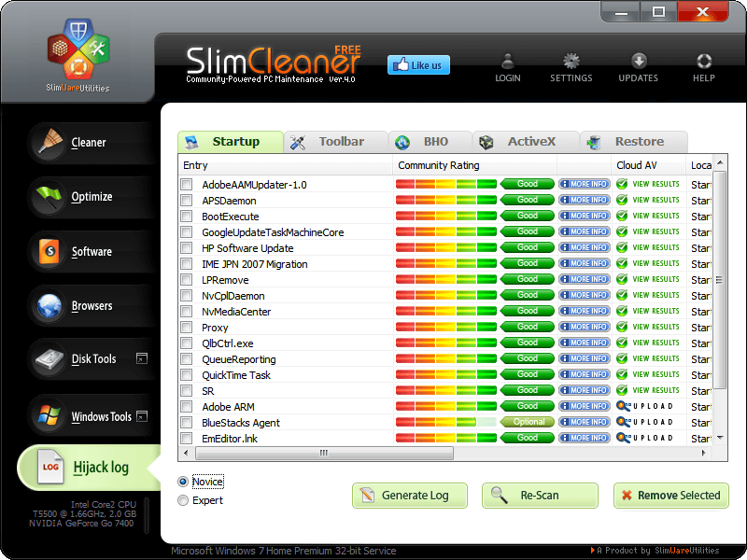Click the Generate Log button

[x=410, y=496]
